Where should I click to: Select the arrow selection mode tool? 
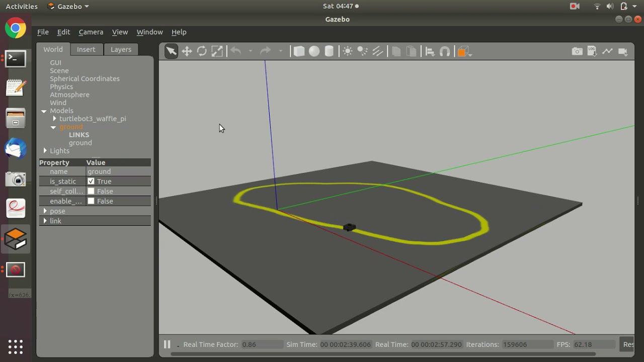171,51
